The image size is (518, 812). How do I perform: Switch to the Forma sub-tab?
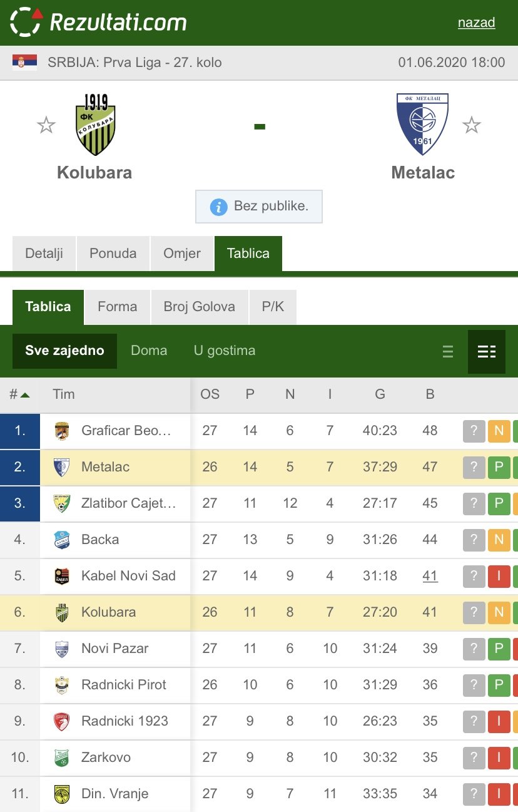click(118, 307)
